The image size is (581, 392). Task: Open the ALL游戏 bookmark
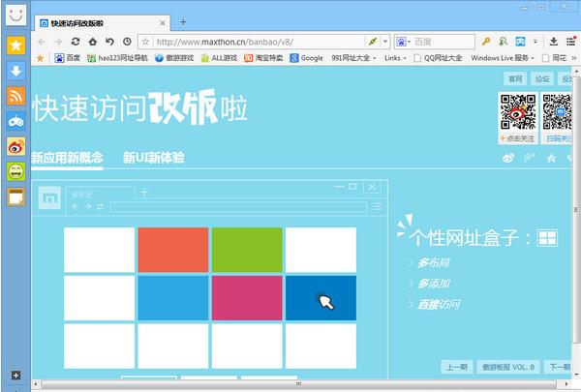[x=219, y=58]
